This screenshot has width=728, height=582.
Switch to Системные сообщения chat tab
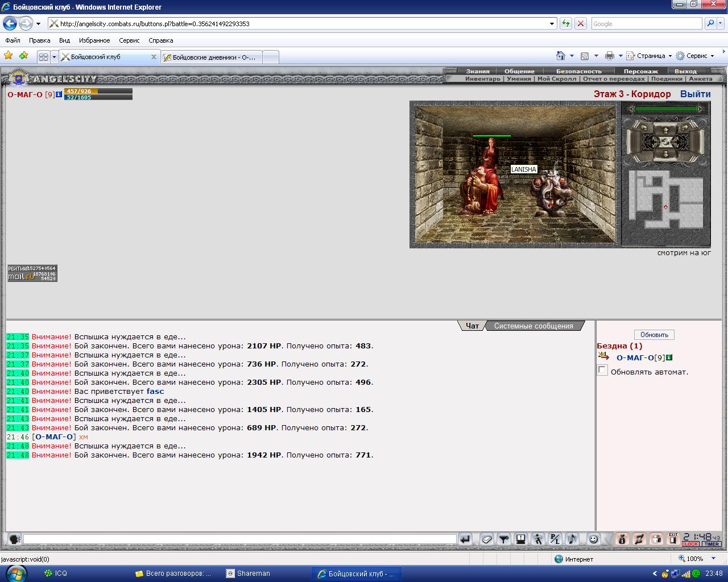tap(533, 326)
